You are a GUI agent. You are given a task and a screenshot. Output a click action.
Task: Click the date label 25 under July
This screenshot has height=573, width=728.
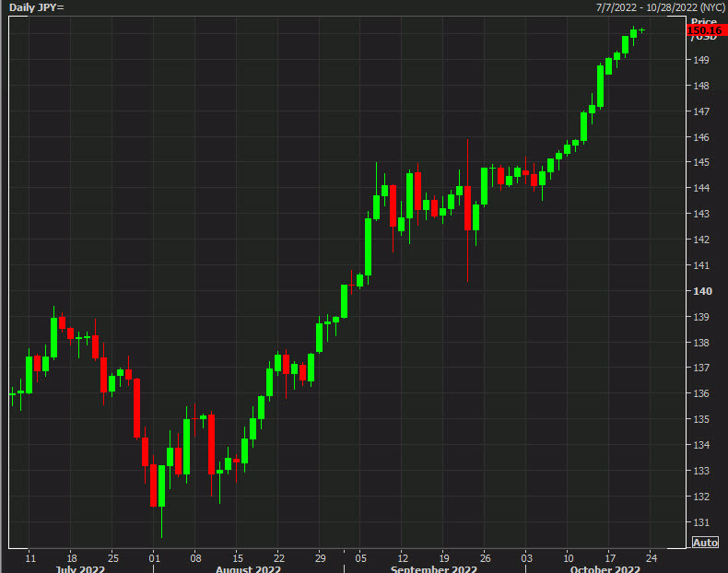point(112,558)
